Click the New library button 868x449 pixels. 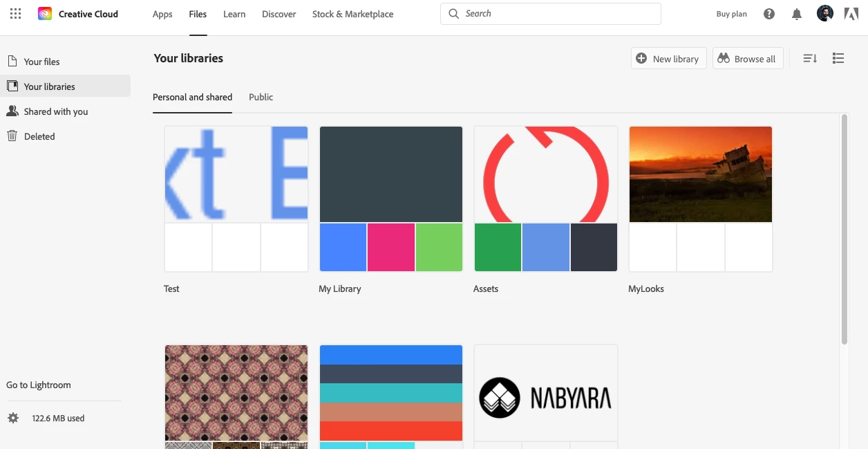tap(668, 59)
